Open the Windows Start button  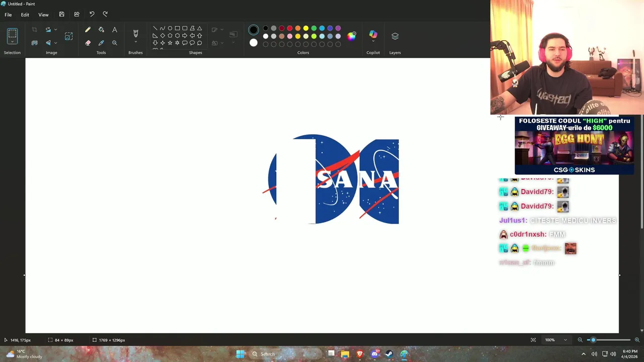point(240,354)
